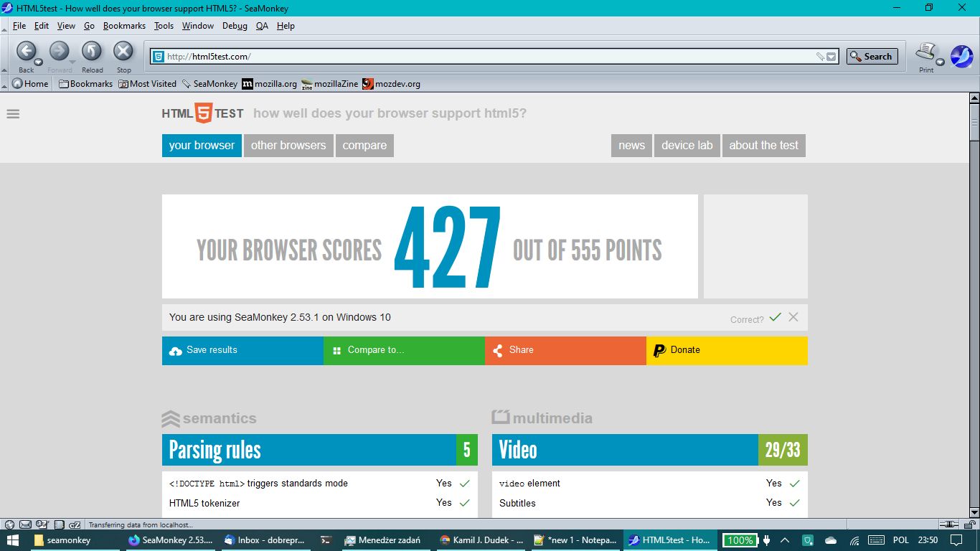Click the SeaMonkey throbber logo icon
980x551 pixels.
point(962,56)
